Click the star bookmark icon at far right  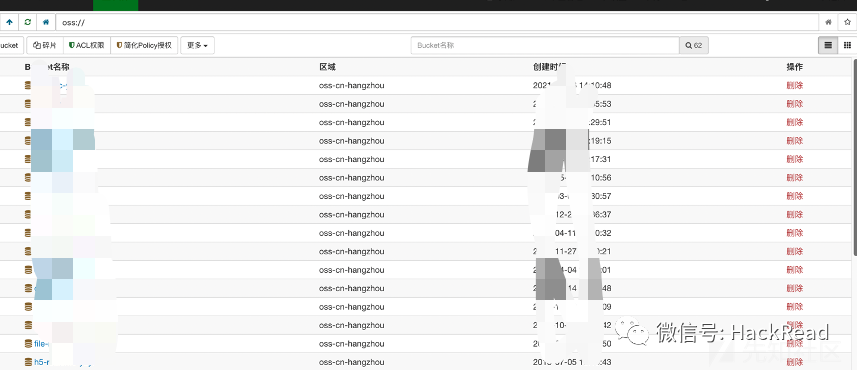coord(847,22)
